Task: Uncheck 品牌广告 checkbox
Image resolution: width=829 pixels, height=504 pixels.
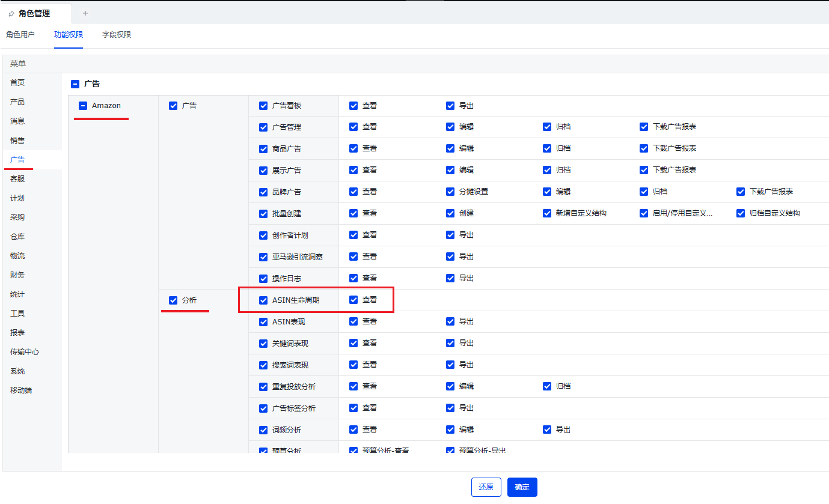Action: pyautogui.click(x=263, y=192)
